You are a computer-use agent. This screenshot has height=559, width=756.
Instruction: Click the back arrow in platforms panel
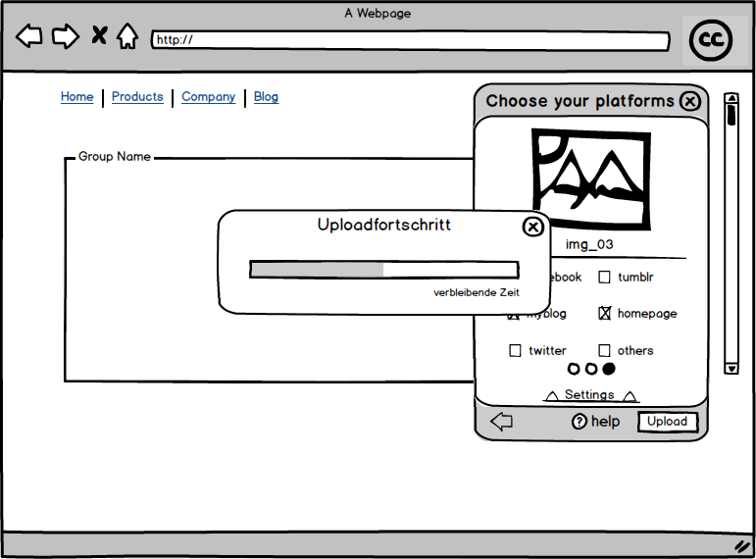point(502,422)
